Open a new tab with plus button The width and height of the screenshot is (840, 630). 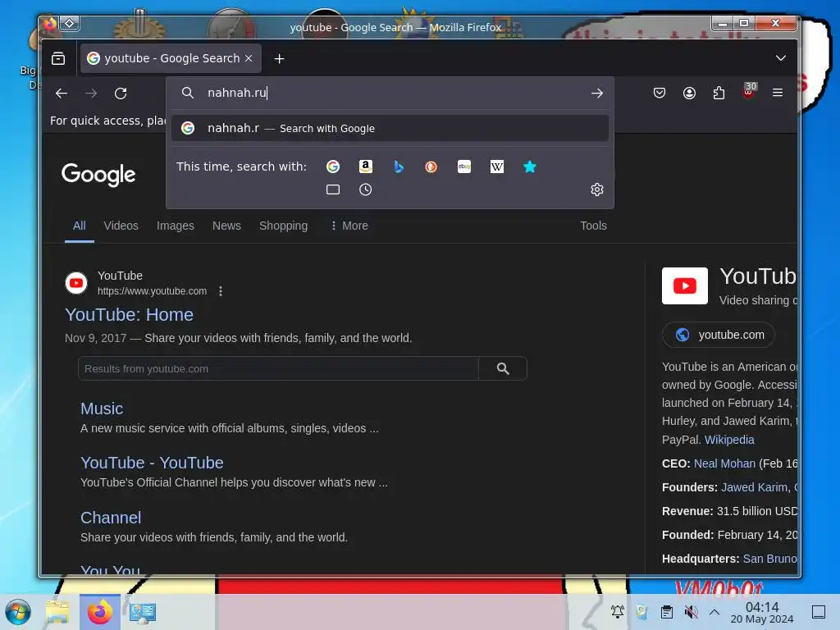click(279, 58)
